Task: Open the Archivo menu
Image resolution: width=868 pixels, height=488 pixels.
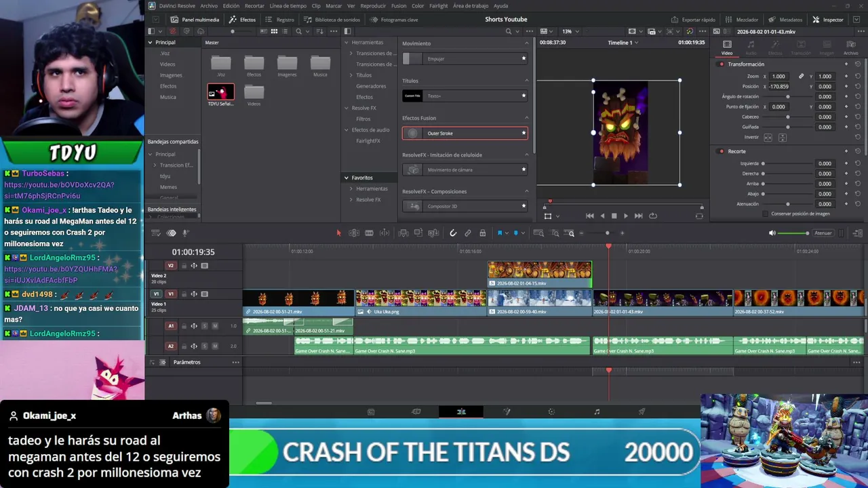Action: (209, 6)
